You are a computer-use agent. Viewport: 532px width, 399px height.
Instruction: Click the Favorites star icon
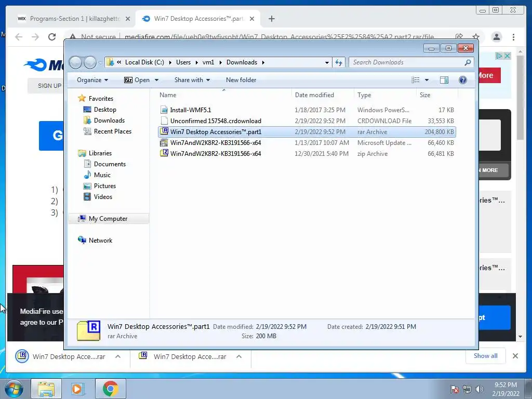point(82,98)
